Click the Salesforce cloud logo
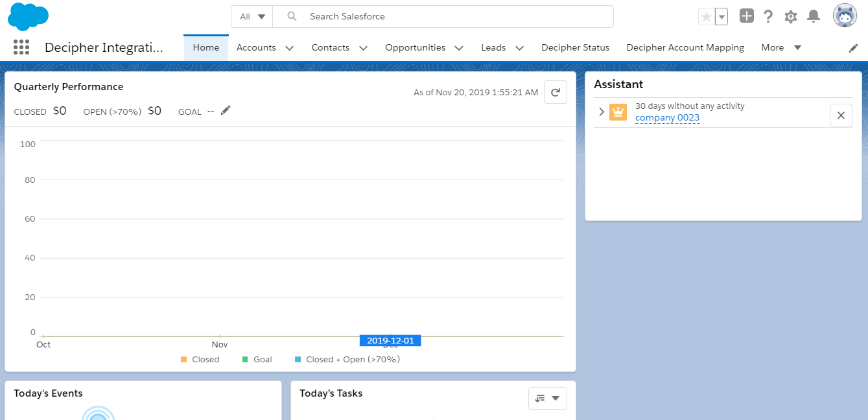This screenshot has width=868, height=420. pyautogui.click(x=28, y=16)
